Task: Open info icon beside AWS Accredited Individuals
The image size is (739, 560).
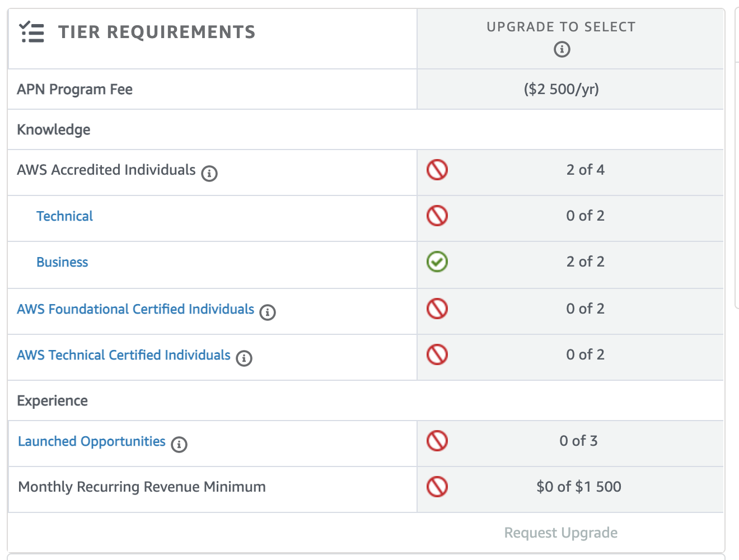Action: (x=209, y=173)
